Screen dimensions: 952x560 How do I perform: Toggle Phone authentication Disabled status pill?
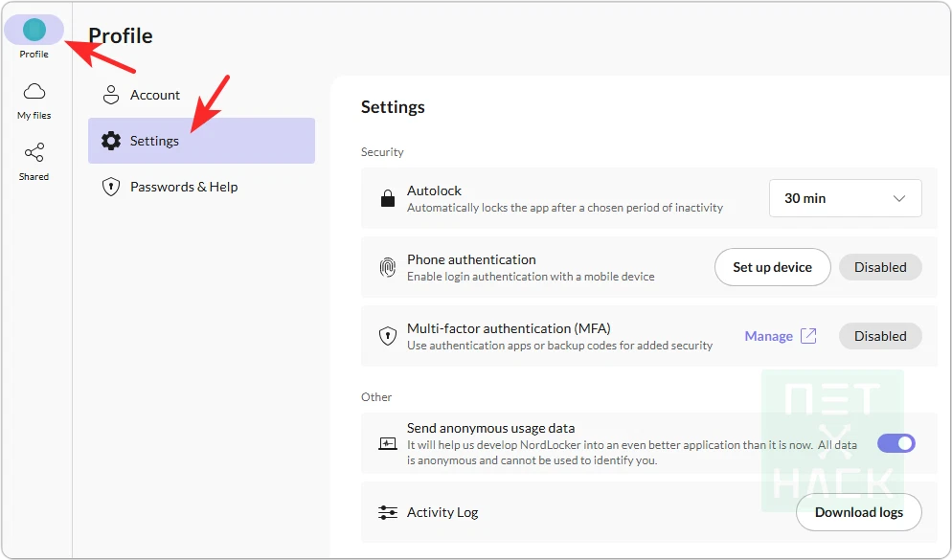point(880,267)
